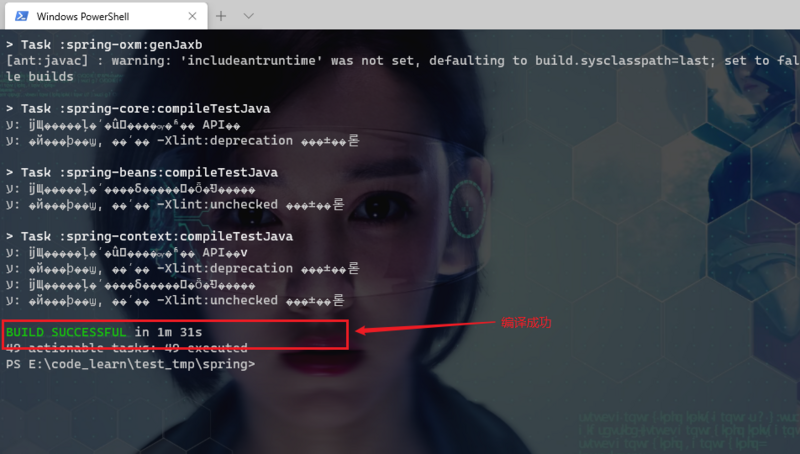Expand the new-tab profile dropdown chevron
The image size is (800, 454).
click(248, 16)
